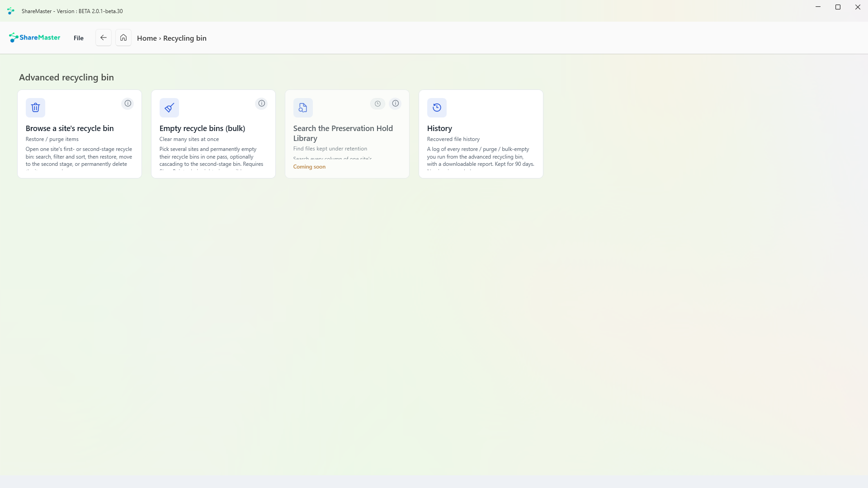Click the Coming soon label

309,167
